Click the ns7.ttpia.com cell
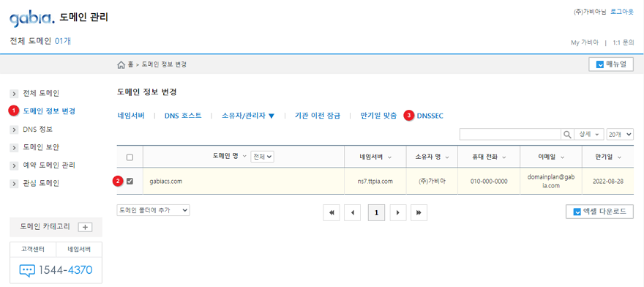The image size is (644, 287). pos(375,181)
